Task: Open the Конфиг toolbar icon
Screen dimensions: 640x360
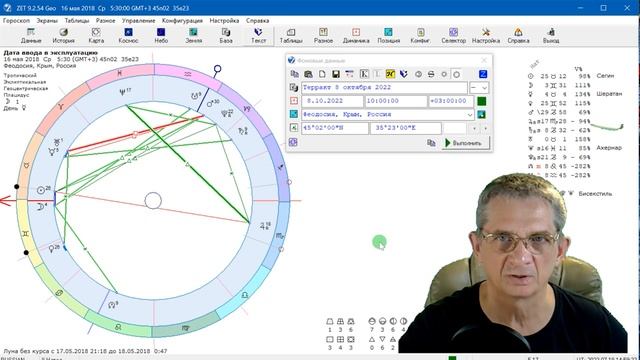Action: point(420,36)
